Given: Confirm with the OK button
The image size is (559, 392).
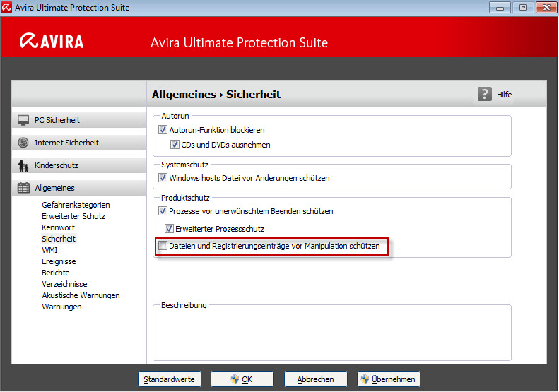Looking at the screenshot, I should (x=242, y=379).
